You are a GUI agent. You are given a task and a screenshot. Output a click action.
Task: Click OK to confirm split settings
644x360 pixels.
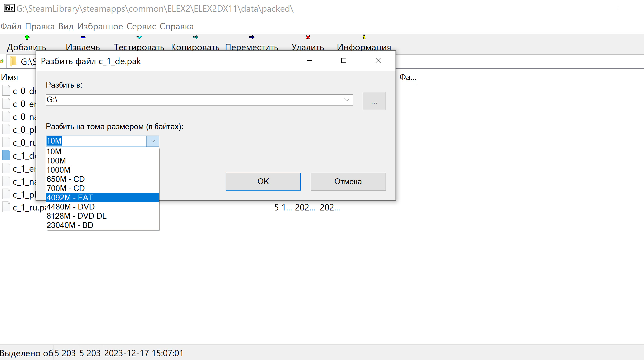coord(263,181)
